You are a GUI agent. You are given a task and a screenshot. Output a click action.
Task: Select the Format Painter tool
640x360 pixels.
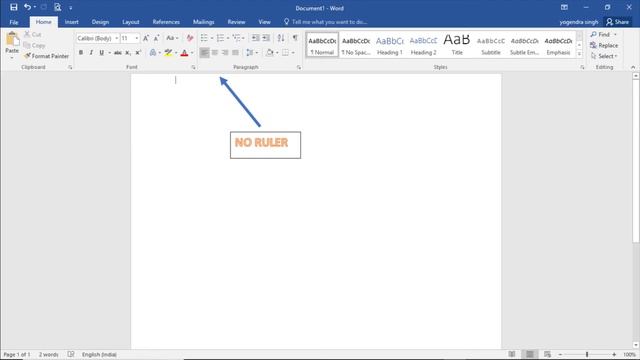46,56
